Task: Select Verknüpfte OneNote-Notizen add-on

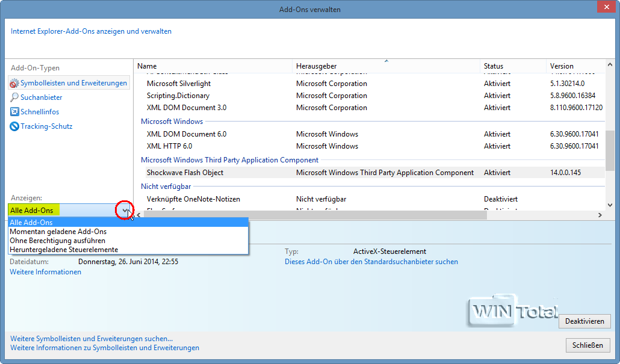Action: (x=374, y=199)
